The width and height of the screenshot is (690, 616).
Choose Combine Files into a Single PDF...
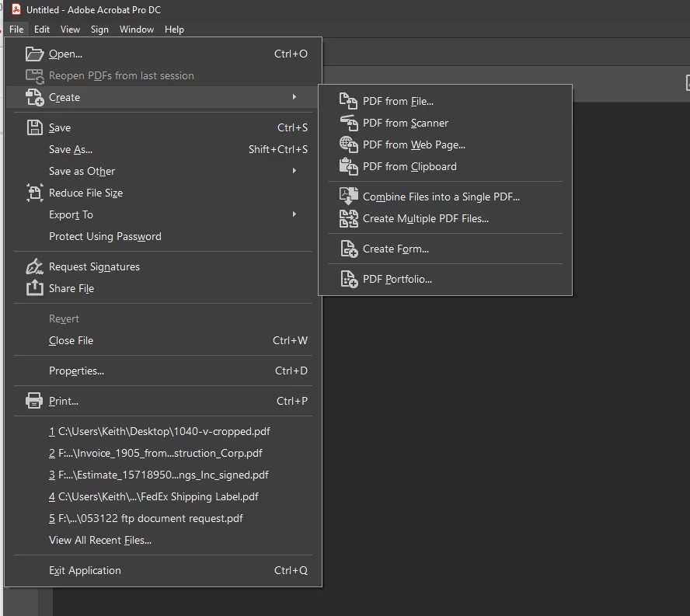(445, 197)
